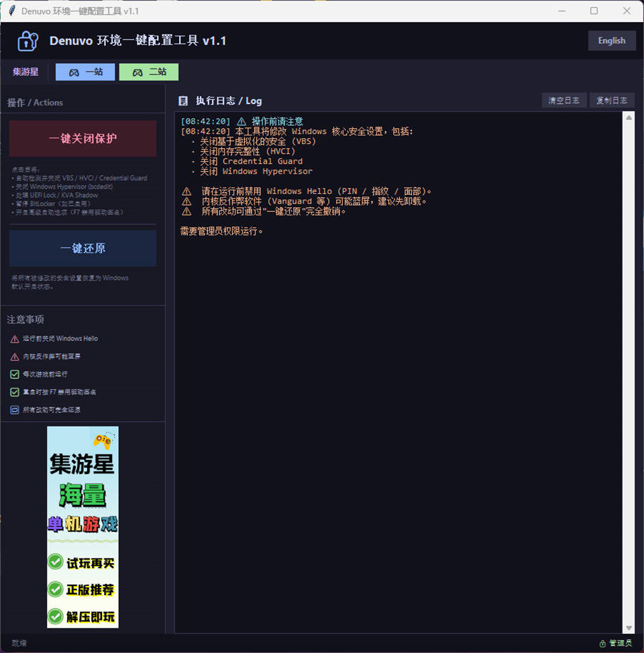Close the Denuvo tool window
This screenshot has height=653, width=644.
pos(627,11)
